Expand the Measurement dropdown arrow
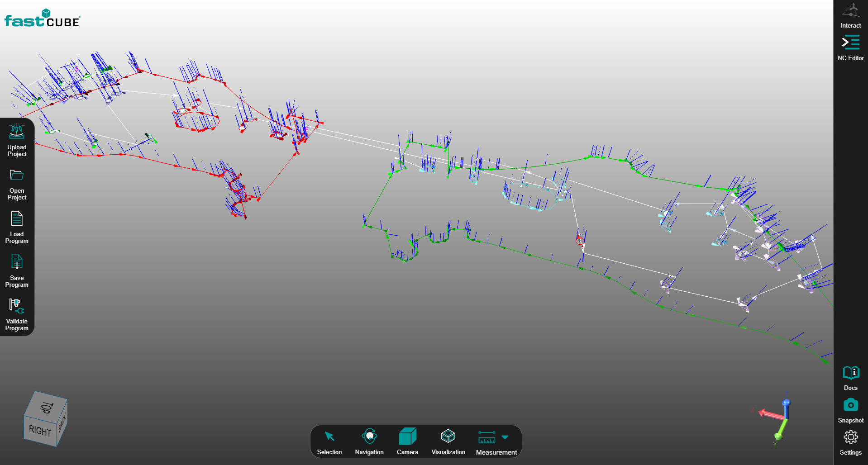 505,437
